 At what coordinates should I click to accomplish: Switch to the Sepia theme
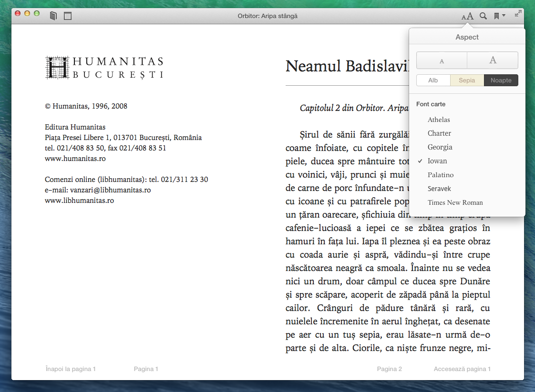click(467, 80)
